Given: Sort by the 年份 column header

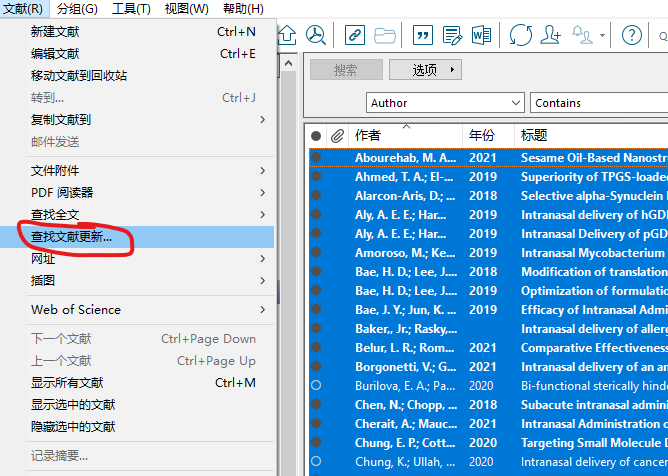Looking at the screenshot, I should click(488, 136).
